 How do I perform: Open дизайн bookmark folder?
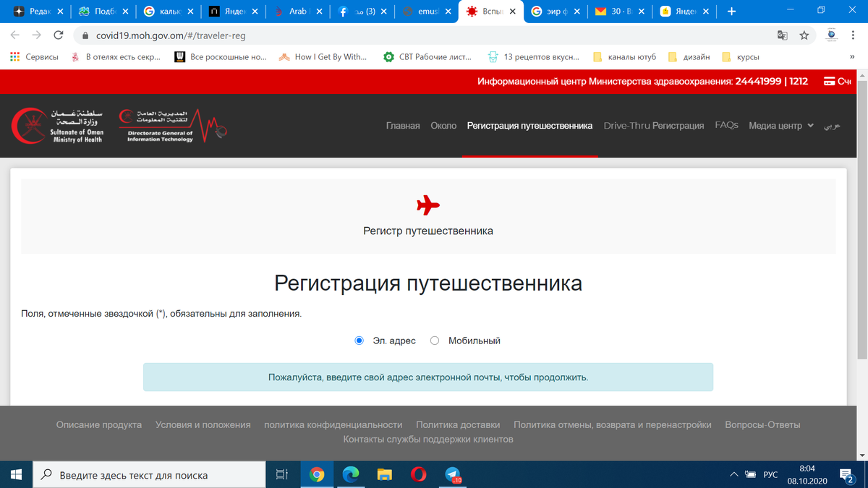click(689, 57)
